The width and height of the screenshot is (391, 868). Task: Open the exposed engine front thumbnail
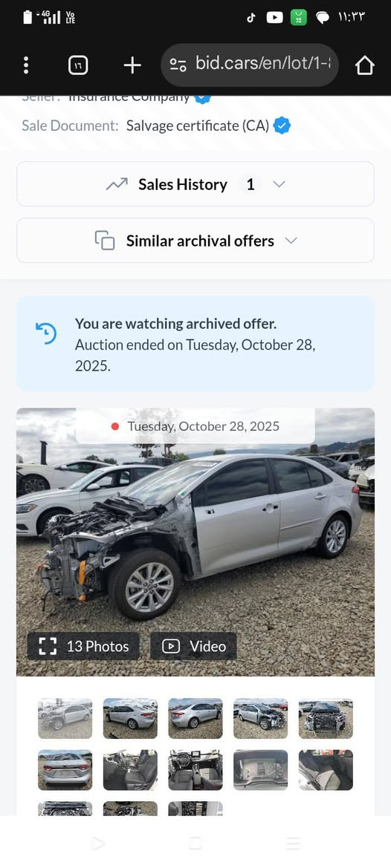click(326, 719)
